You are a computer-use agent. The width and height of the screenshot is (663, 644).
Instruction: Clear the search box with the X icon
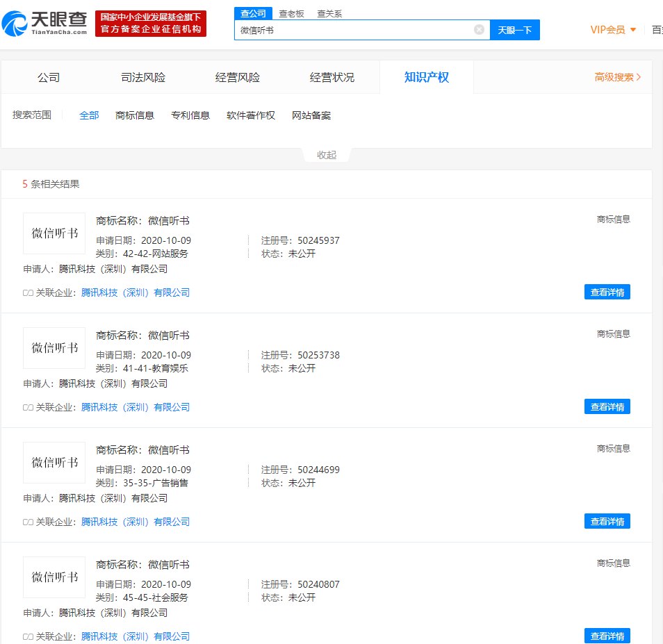[x=479, y=30]
